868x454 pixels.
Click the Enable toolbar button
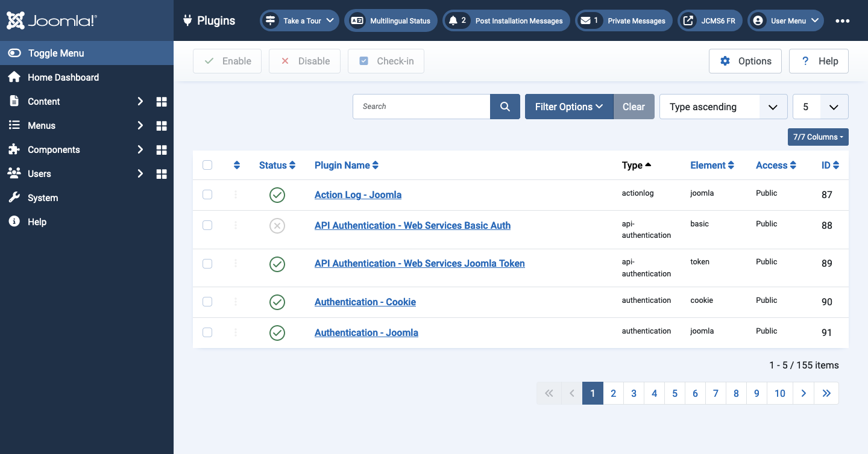[227, 61]
